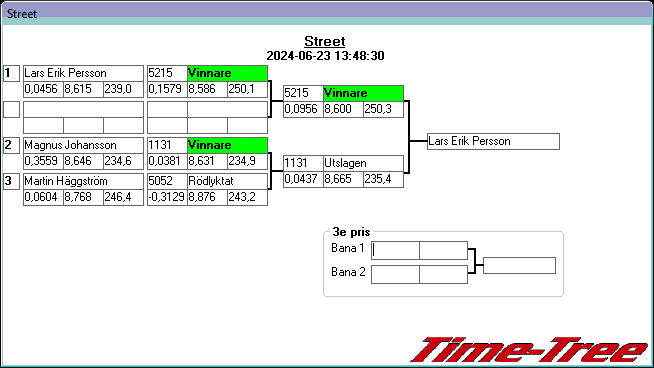Click the Utslagen status cell
Viewport: 654px width, 368px height.
tap(363, 163)
